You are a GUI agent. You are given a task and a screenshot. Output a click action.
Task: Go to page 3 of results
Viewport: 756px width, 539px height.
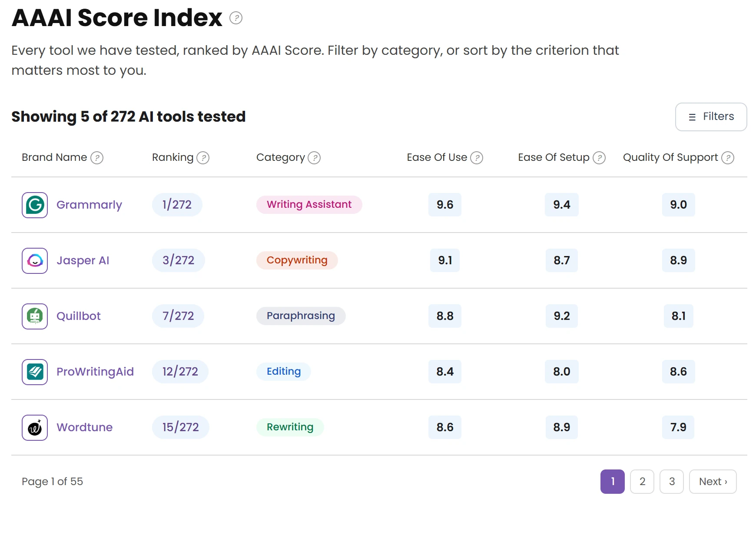click(672, 482)
